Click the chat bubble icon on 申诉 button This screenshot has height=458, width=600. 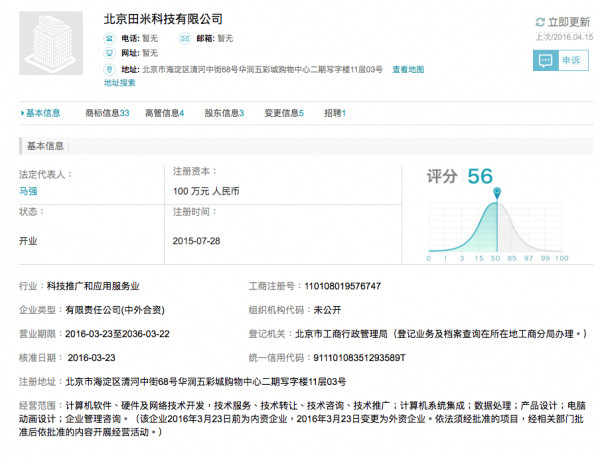pyautogui.click(x=545, y=60)
